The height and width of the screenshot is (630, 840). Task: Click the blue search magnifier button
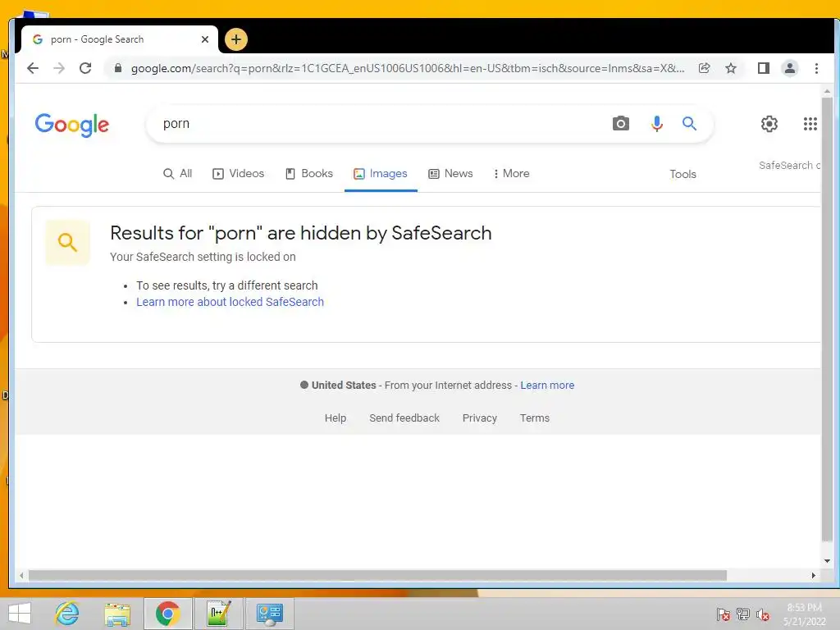[x=689, y=124]
